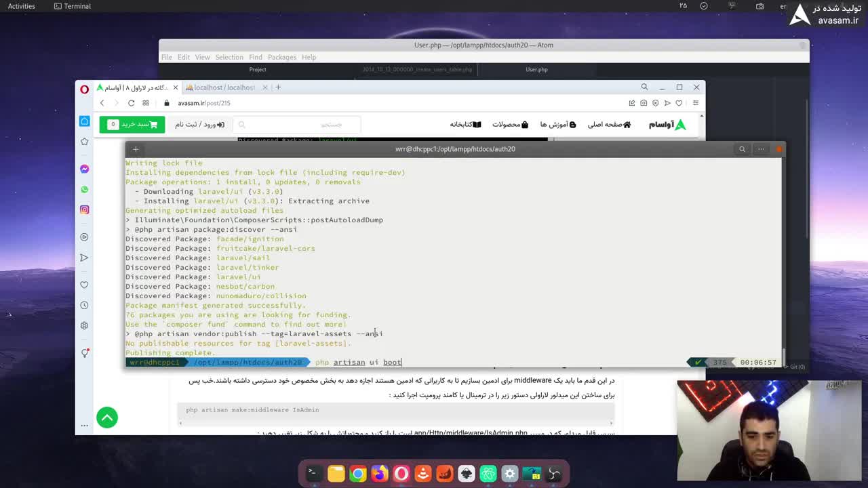Open WhatsApp in the Opera sidebar

tap(84, 189)
